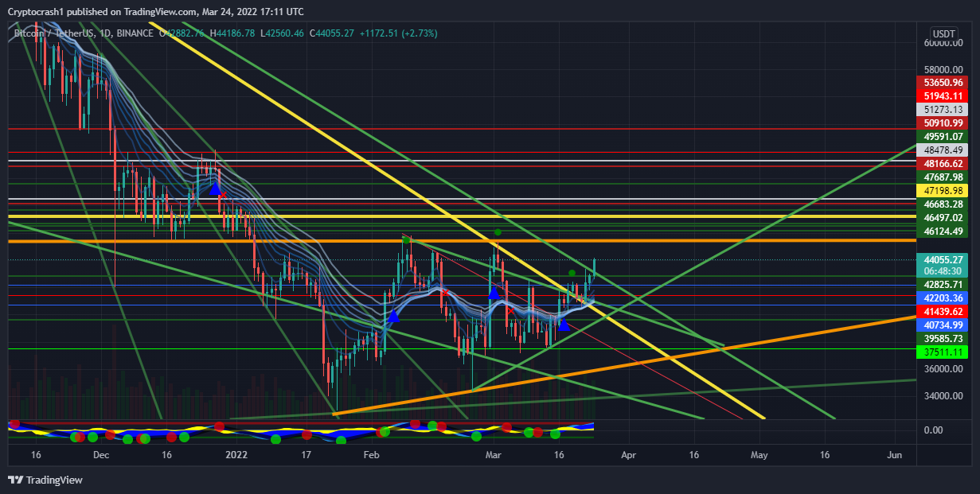Click the 60000.00 axis value
Viewport: 980px width, 494px height.
tap(943, 43)
